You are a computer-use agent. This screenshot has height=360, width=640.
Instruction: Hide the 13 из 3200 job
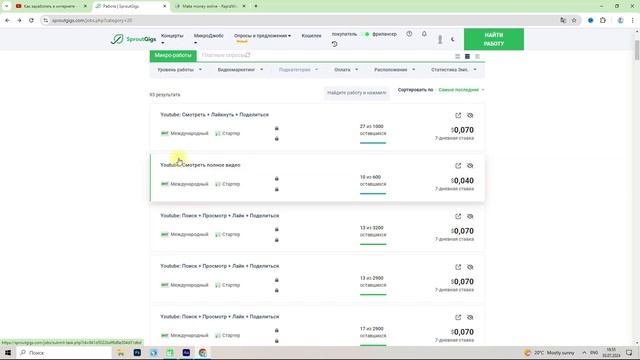click(x=470, y=216)
